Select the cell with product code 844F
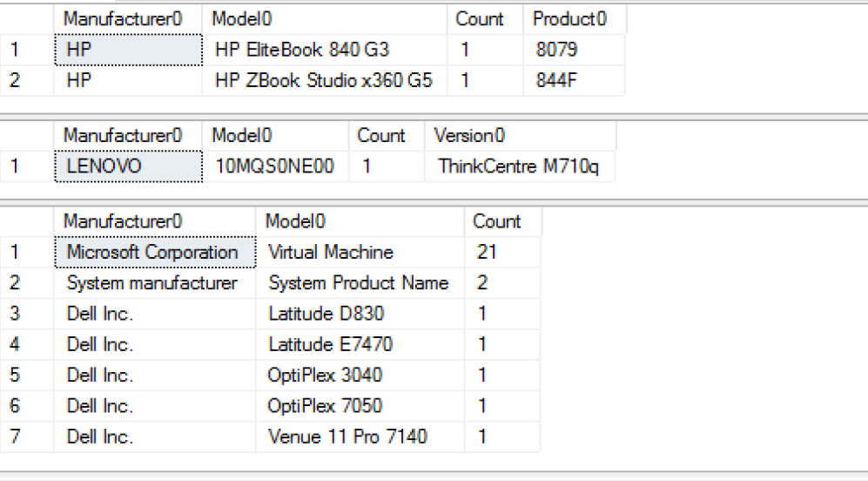The image size is (868, 481). 556,81
